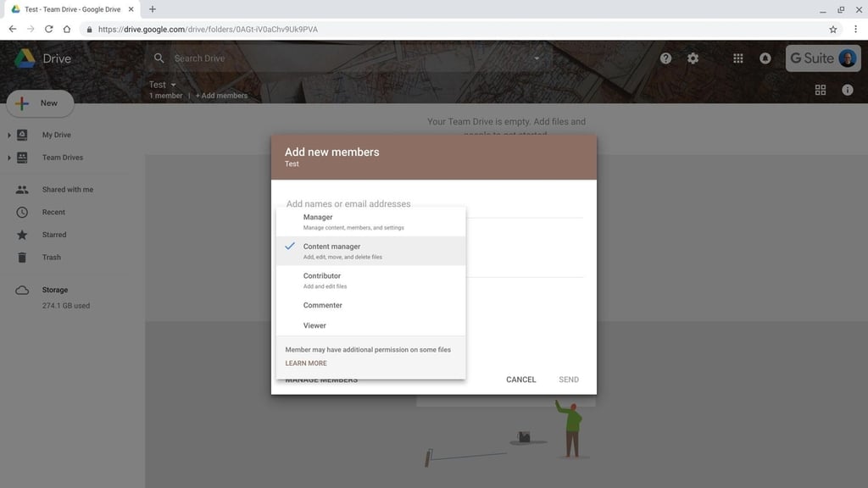The image size is (868, 488).
Task: Close the Test - Team Drive tab
Action: click(x=131, y=8)
